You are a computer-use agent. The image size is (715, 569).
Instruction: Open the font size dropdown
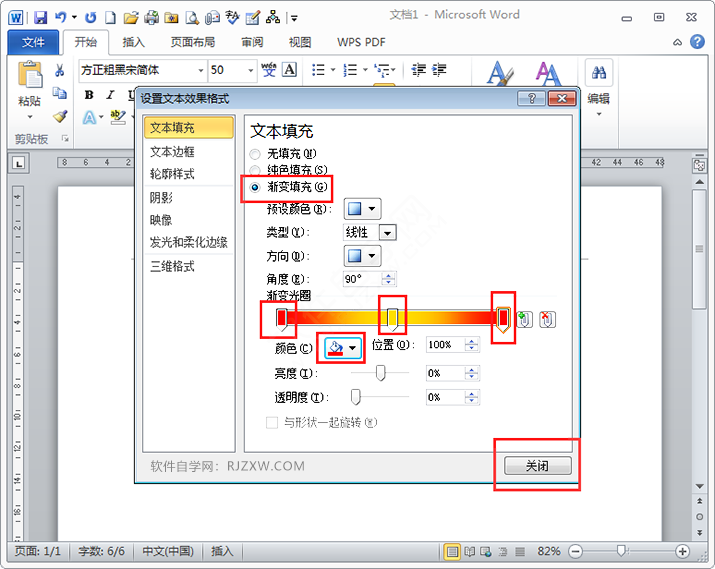tap(250, 70)
